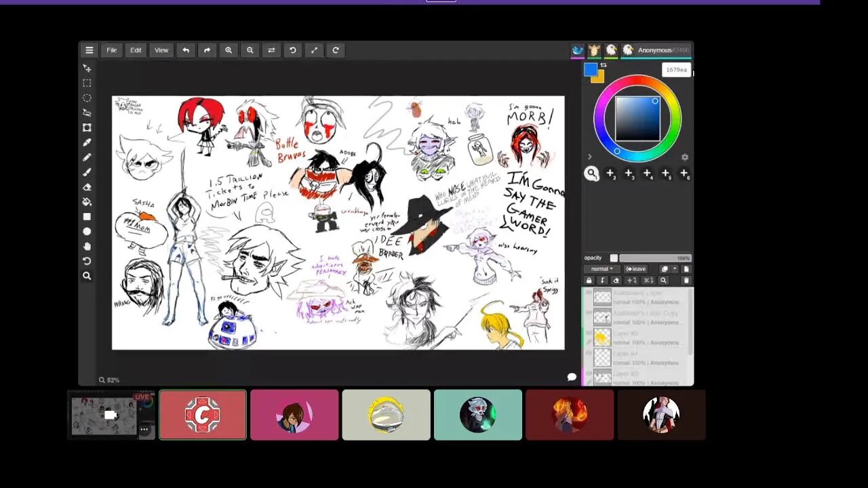Add tool preset in slot 6
868x488 pixels.
coord(684,174)
